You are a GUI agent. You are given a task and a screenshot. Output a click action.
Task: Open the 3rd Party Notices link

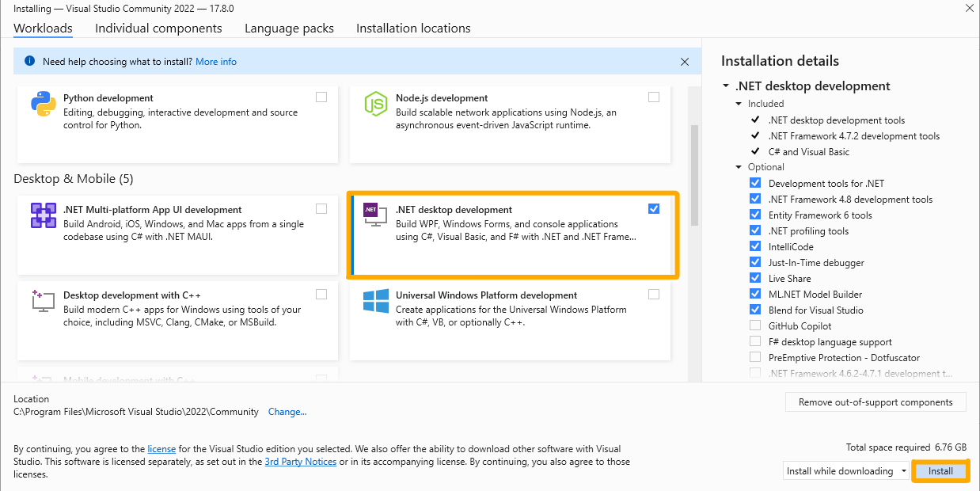click(301, 462)
